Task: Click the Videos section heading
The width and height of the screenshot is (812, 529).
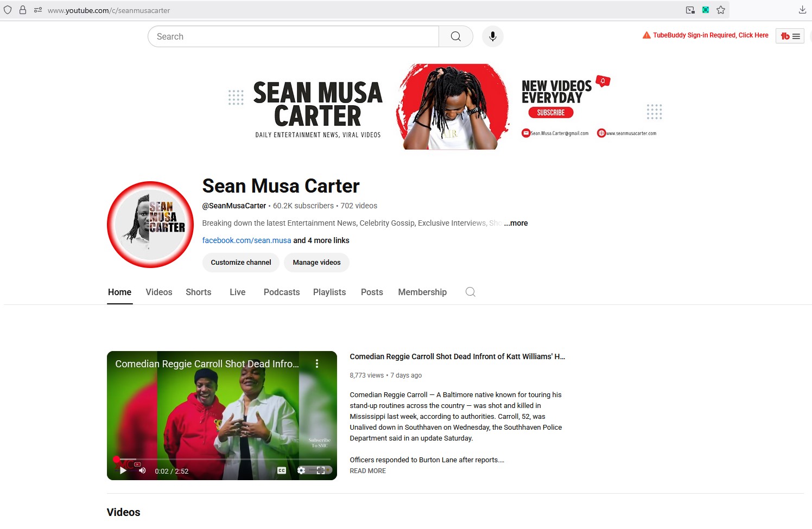Action: (124, 512)
